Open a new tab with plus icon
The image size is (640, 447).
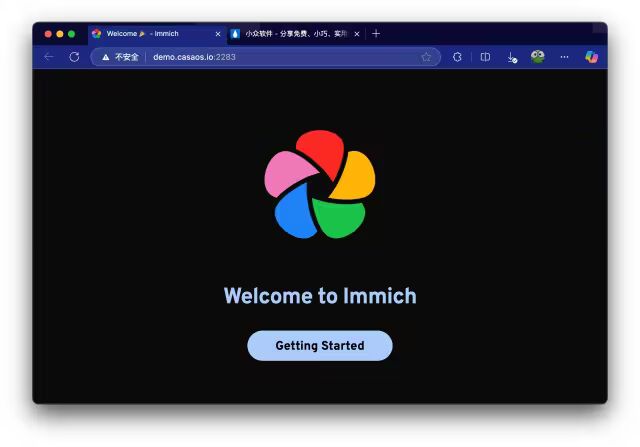(x=376, y=34)
